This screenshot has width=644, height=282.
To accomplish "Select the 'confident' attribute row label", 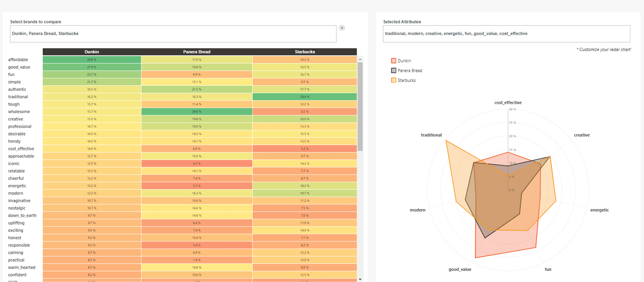I will click(17, 275).
